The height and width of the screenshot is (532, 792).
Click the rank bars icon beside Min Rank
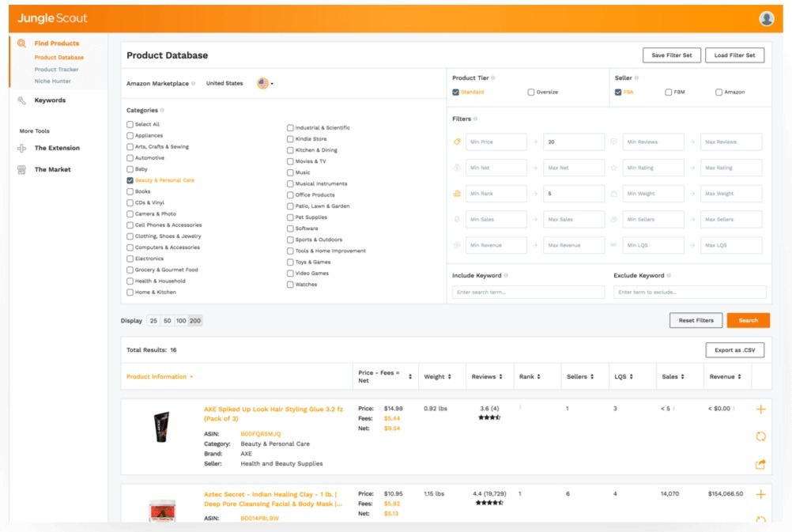point(457,194)
